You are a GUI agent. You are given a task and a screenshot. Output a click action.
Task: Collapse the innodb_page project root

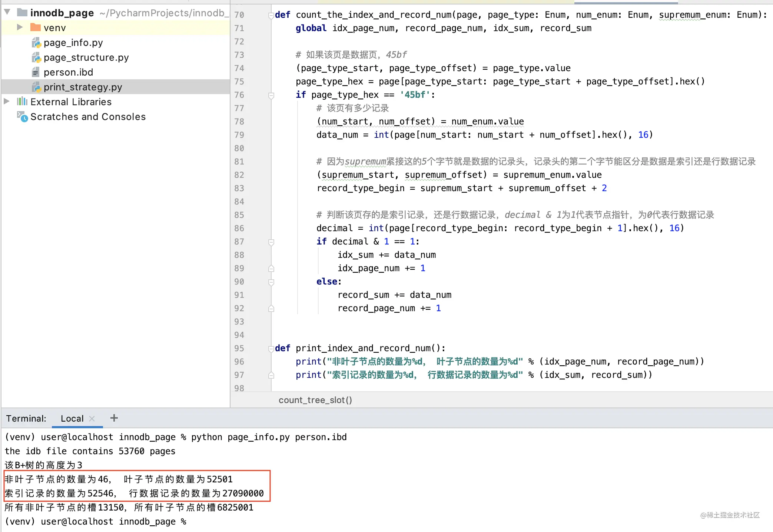[7, 12]
